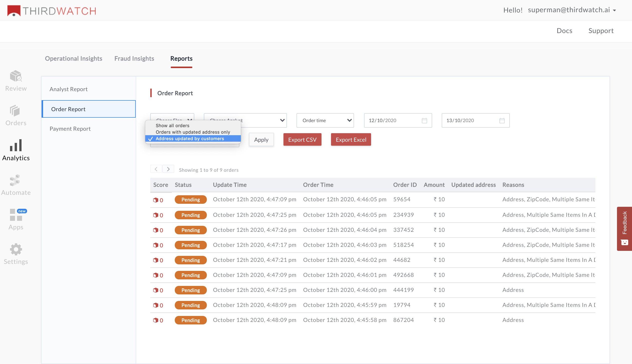Click Export CSV button
Viewport: 632px width, 364px height.
click(x=302, y=139)
